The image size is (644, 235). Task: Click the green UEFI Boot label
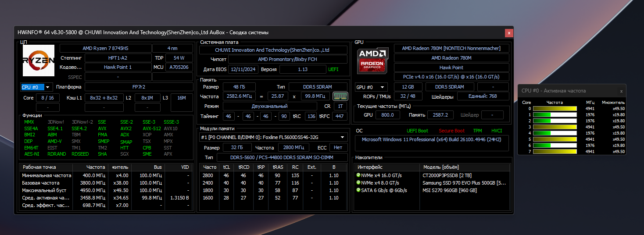click(417, 131)
